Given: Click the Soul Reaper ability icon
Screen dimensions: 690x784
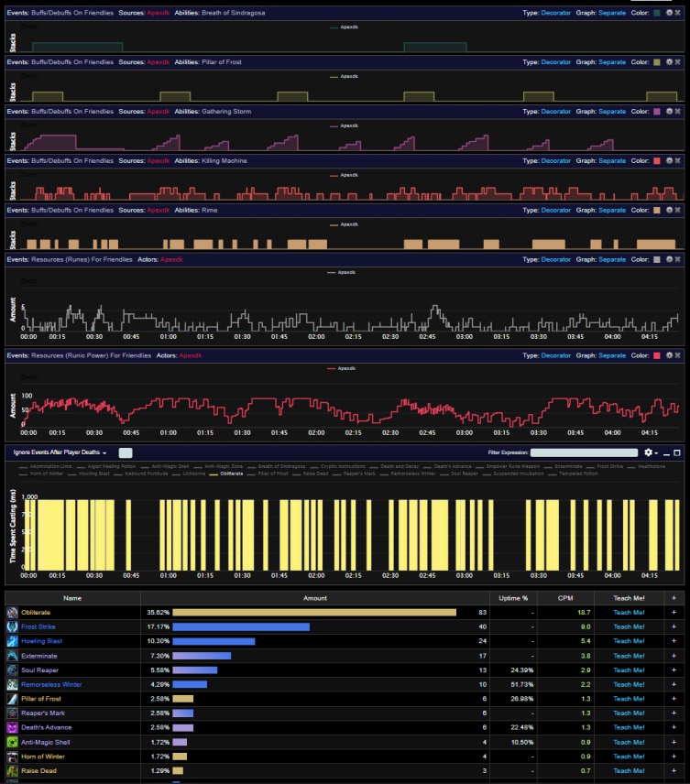Looking at the screenshot, I should click(x=13, y=670).
